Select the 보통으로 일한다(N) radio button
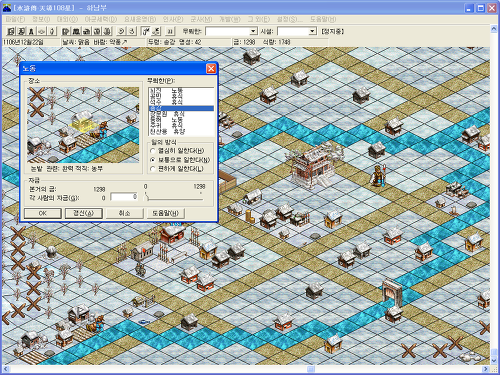500x375 pixels. click(x=153, y=160)
